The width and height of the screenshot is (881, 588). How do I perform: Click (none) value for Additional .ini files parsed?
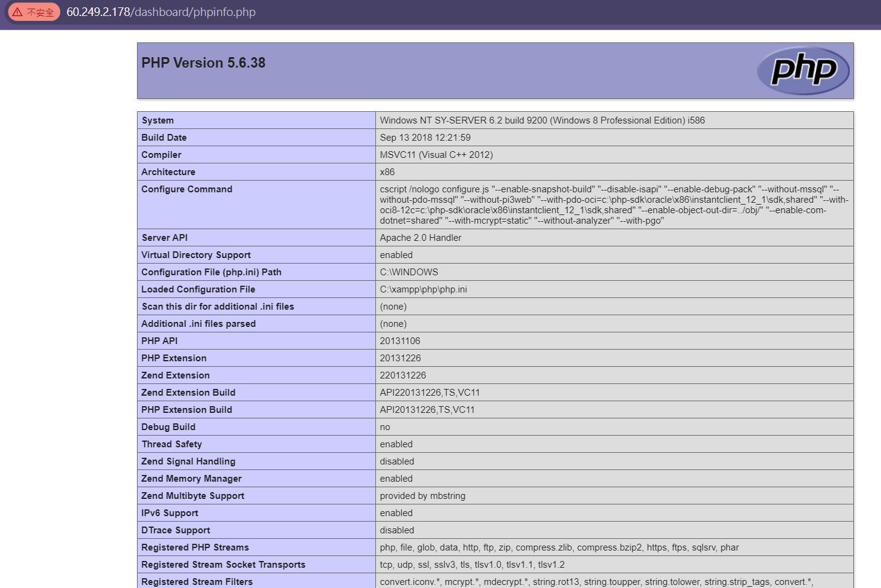click(x=393, y=324)
